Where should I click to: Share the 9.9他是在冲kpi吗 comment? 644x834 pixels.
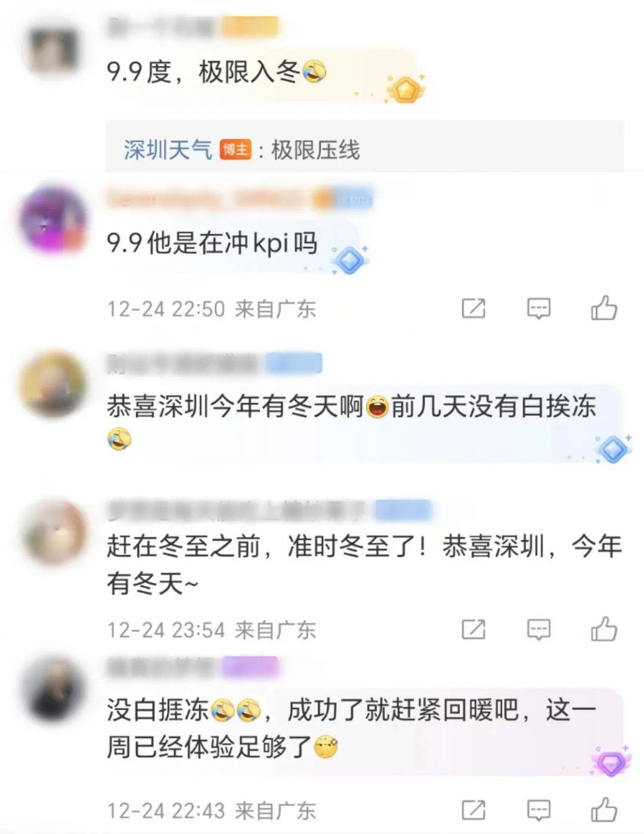(473, 308)
